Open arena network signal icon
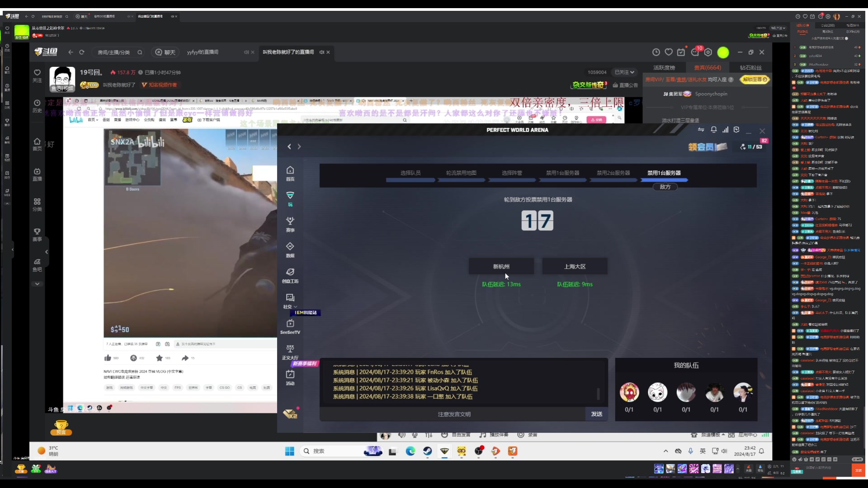This screenshot has width=868, height=488. [x=726, y=130]
